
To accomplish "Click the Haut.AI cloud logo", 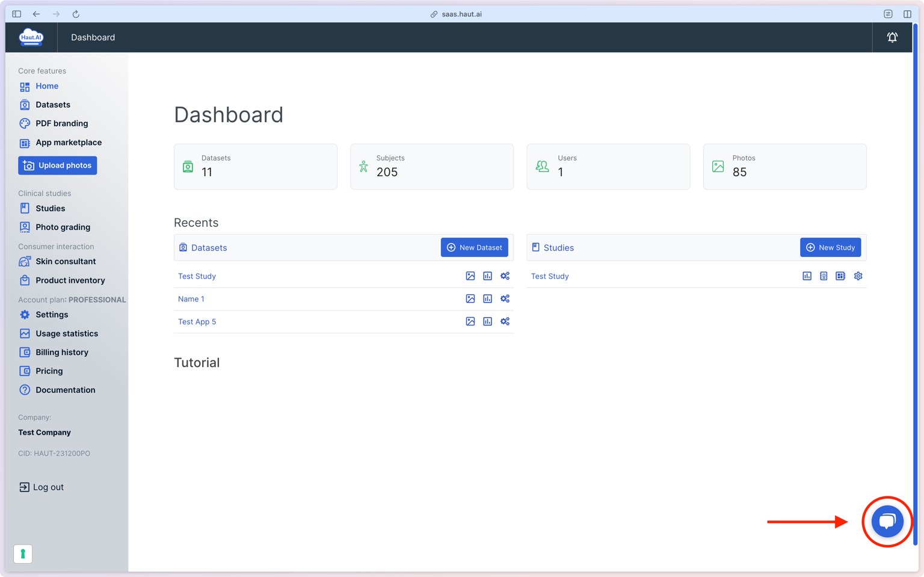I will coord(31,37).
